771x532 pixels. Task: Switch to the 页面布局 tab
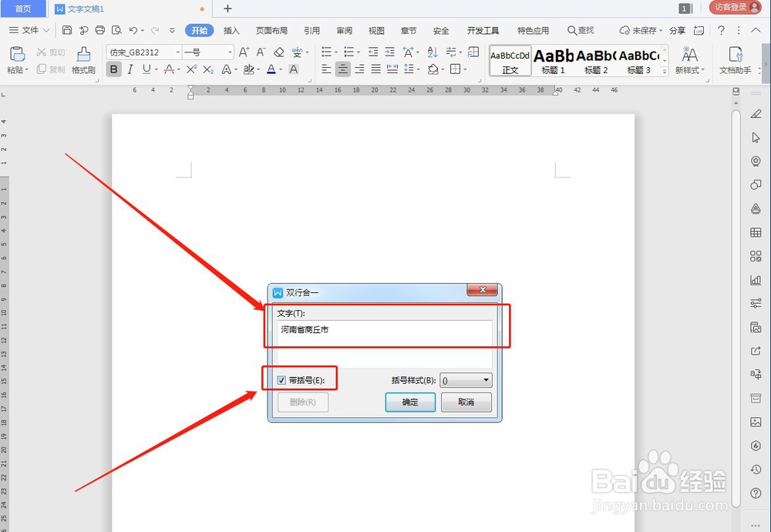point(271,31)
